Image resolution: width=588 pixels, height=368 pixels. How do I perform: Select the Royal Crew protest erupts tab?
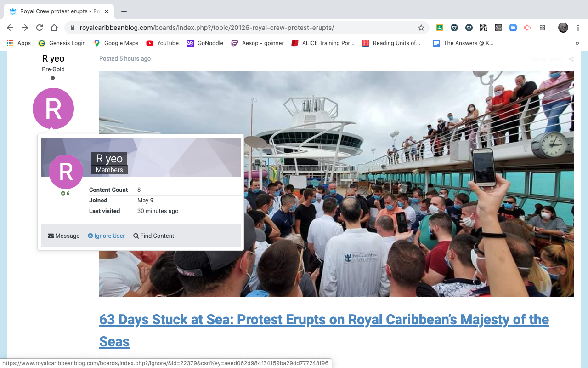(x=60, y=11)
